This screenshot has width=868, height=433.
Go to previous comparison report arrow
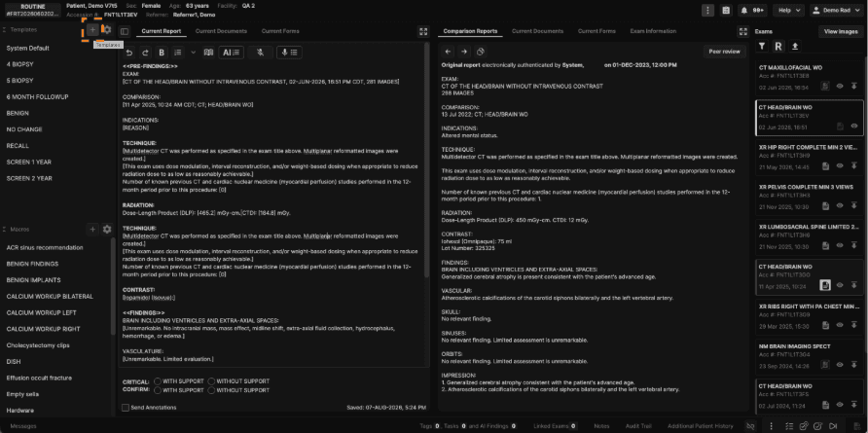click(448, 52)
